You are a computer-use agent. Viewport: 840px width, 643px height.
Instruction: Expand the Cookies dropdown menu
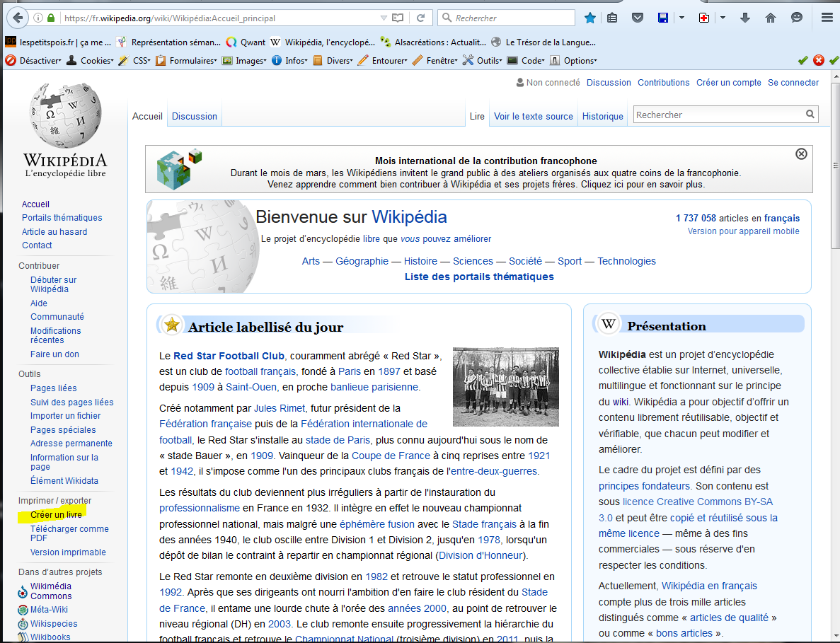click(96, 61)
